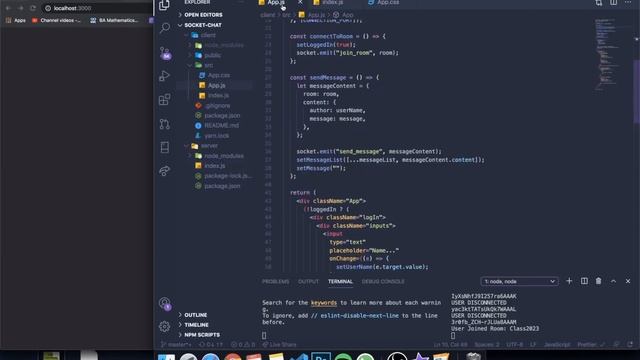
Task: Select the TERMINAL panel tab
Action: [x=340, y=282]
